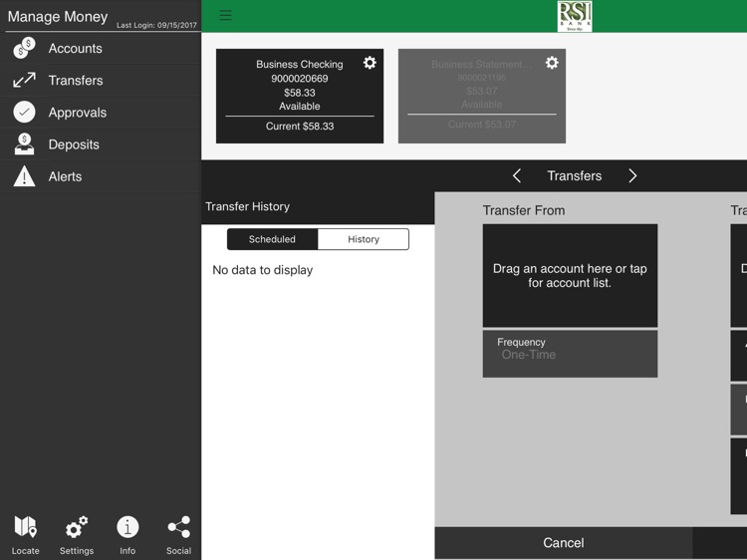Click the Last Login date text

point(156,25)
